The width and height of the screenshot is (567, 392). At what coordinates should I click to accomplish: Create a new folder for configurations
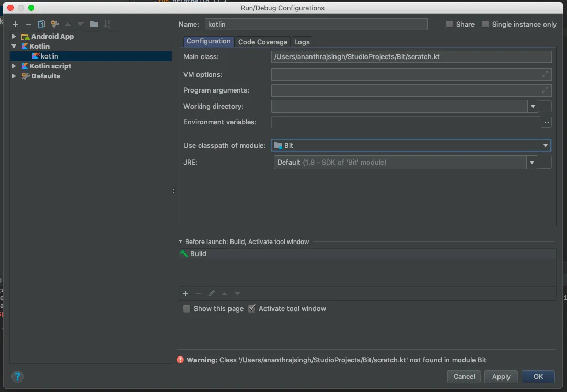[94, 24]
